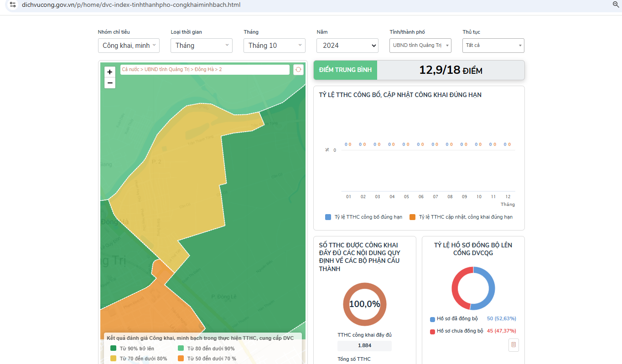This screenshot has width=622, height=364.
Task: Click the 12,9/18 ĐIỂM score text
Action: pyautogui.click(x=451, y=70)
